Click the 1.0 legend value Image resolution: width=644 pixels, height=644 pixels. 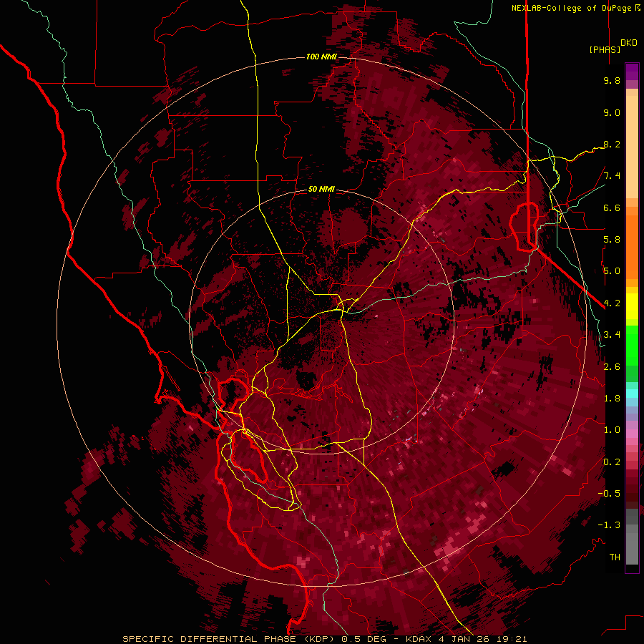point(612,430)
